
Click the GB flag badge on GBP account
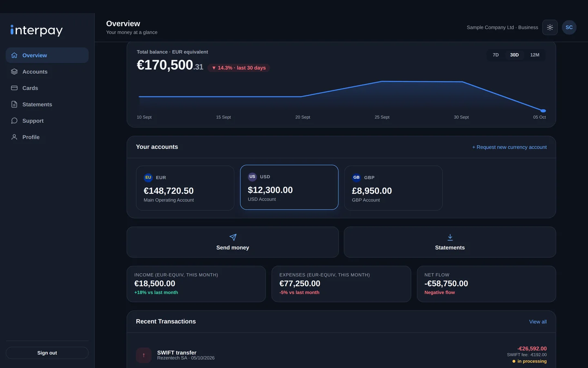[356, 177]
